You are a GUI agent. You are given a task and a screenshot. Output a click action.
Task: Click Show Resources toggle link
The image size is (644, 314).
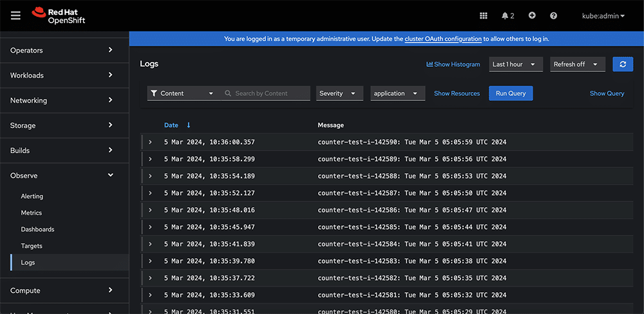point(457,93)
